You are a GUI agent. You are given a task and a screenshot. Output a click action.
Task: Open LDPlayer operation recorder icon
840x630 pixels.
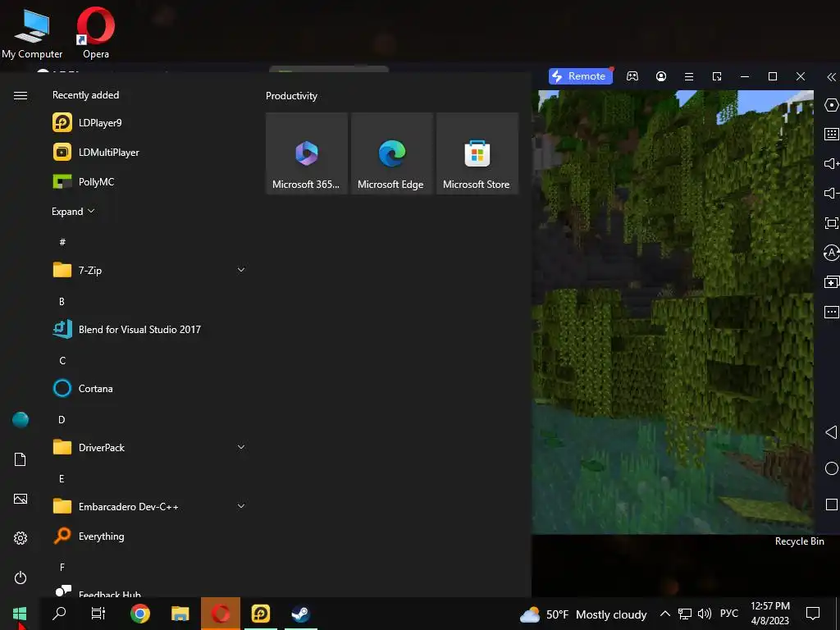coord(831,252)
